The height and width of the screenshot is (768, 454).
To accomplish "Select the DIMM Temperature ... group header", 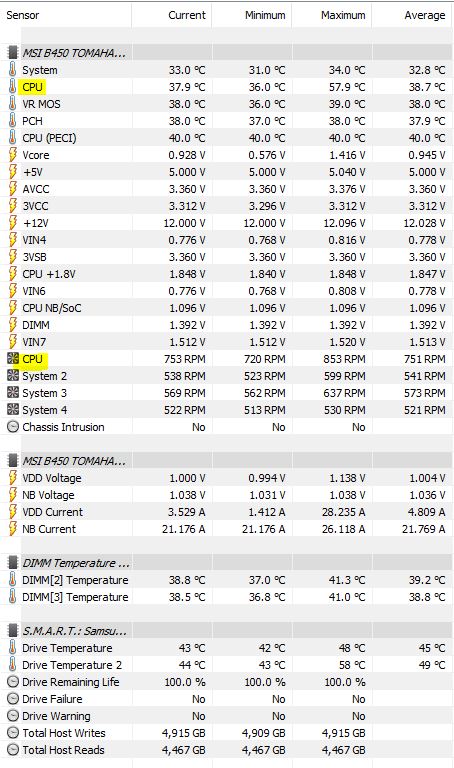I will tap(76, 563).
